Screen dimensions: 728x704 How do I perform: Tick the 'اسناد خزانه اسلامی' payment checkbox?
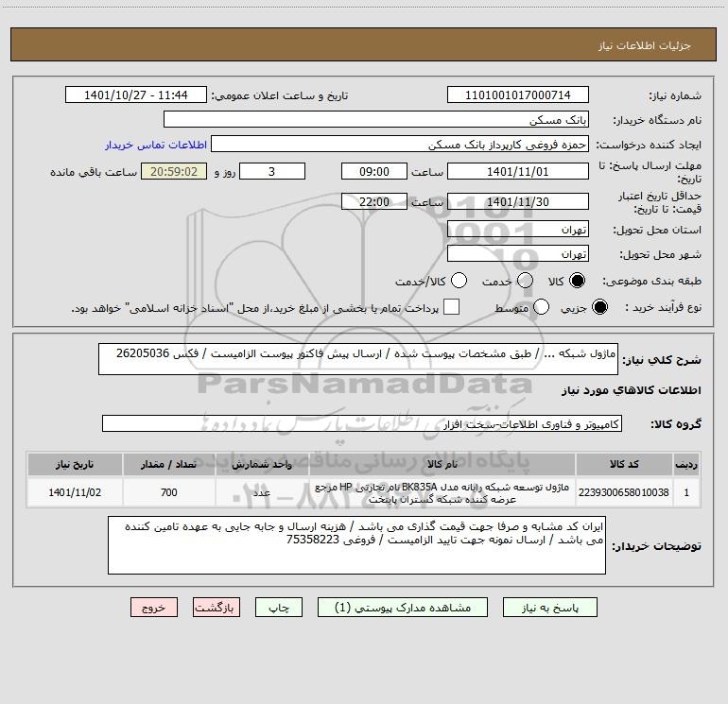click(452, 308)
